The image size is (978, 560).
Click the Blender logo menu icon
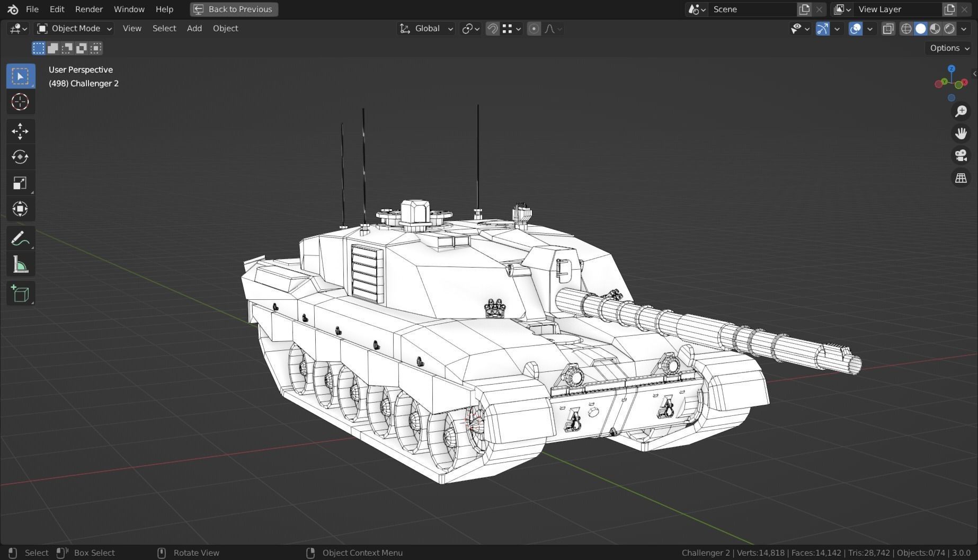[13, 9]
